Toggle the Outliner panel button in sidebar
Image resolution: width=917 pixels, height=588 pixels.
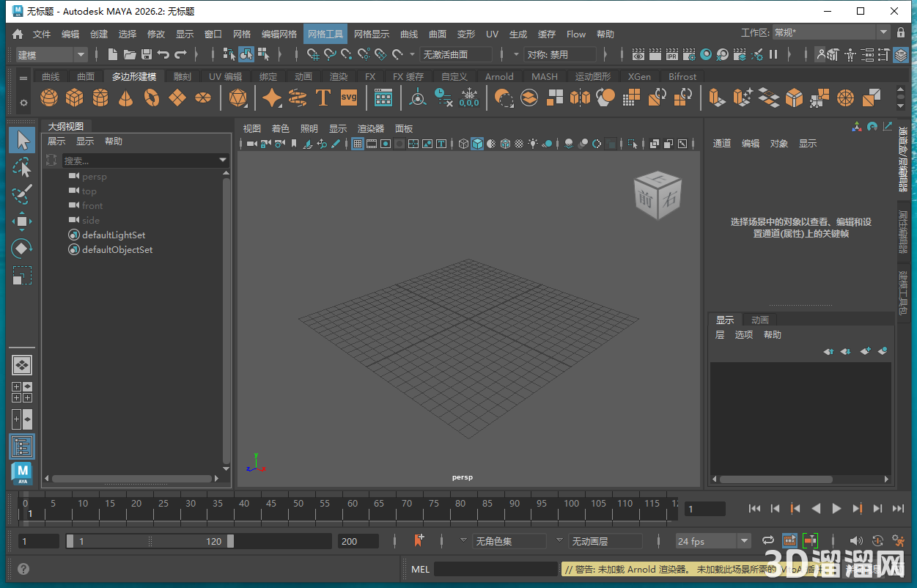pyautogui.click(x=22, y=446)
